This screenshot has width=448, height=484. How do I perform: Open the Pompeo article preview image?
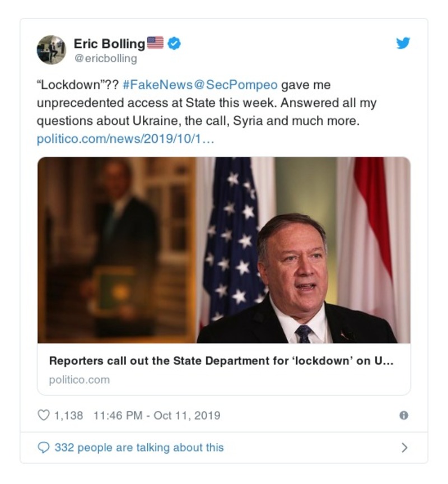[x=224, y=250]
